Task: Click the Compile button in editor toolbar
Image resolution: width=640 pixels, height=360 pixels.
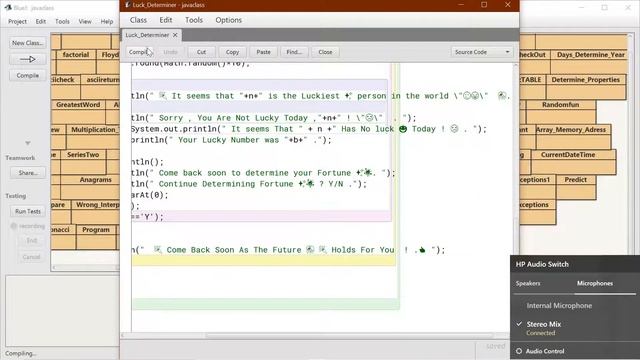Action: pos(139,52)
